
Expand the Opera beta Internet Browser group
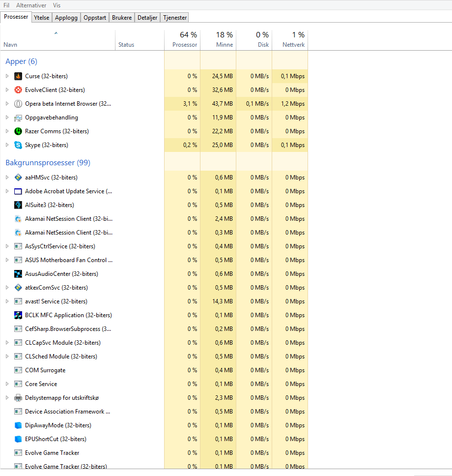pyautogui.click(x=7, y=104)
